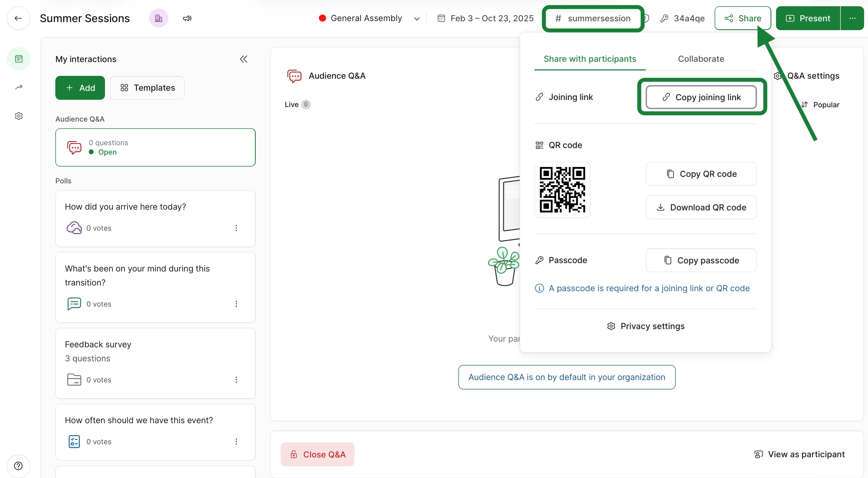Viewport: 868px width, 478px height.
Task: Open the analytics trend icon in sidebar
Action: pos(19,88)
